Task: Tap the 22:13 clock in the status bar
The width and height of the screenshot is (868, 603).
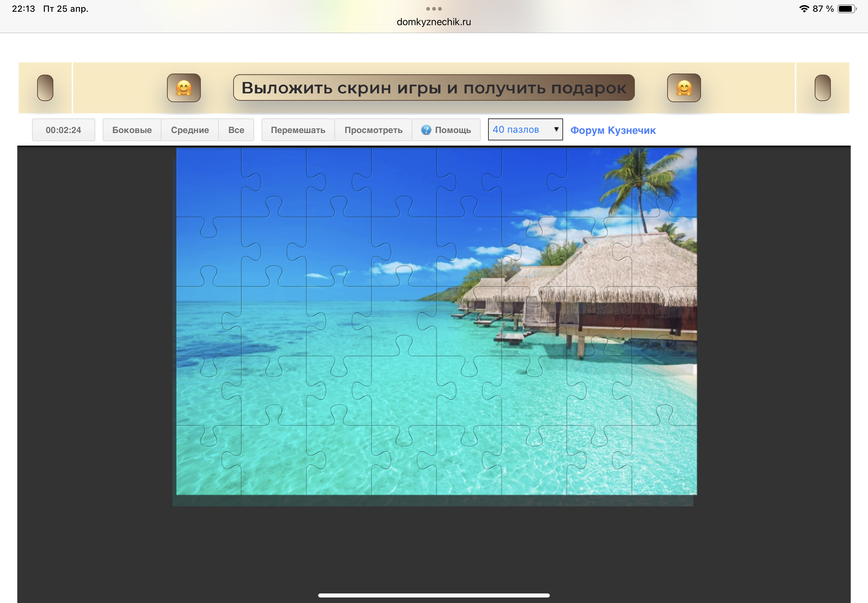Action: click(24, 9)
